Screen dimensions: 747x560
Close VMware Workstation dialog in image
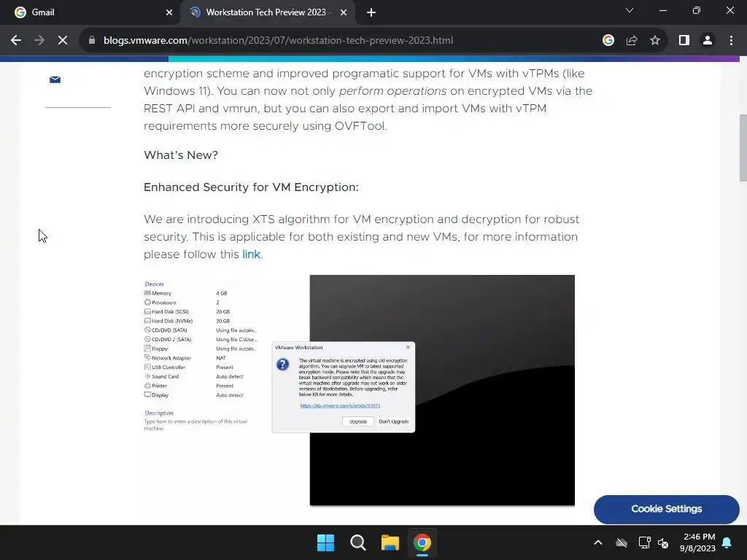[408, 347]
